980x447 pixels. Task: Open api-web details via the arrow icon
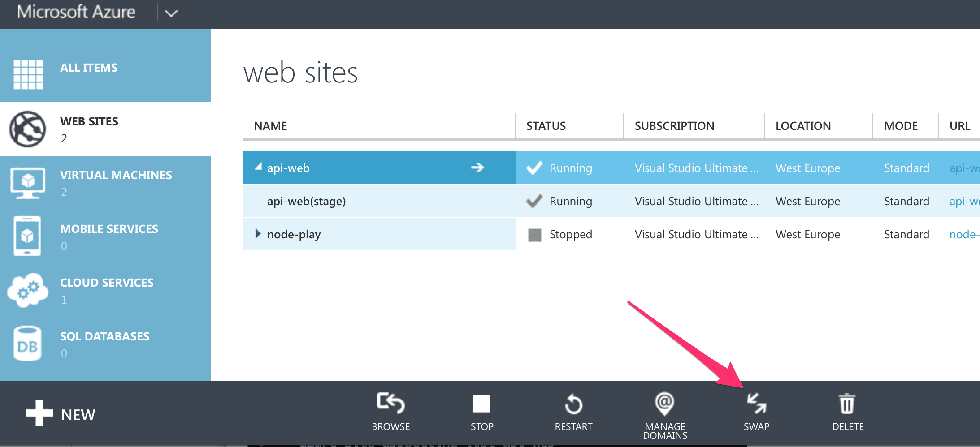coord(477,168)
